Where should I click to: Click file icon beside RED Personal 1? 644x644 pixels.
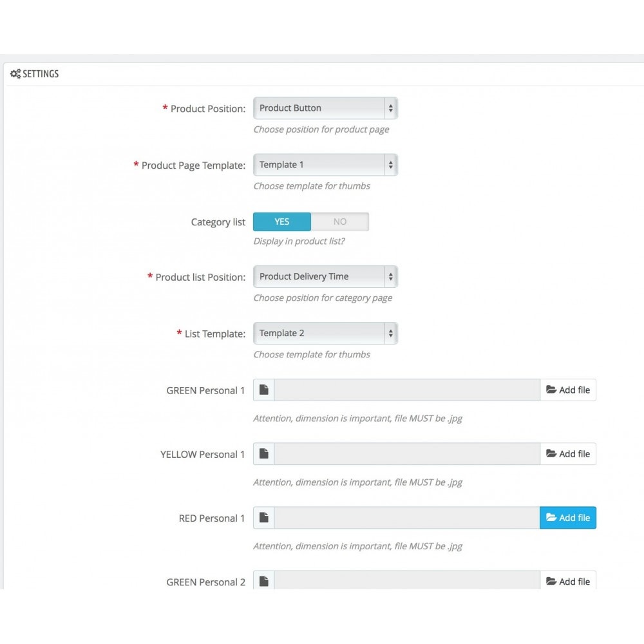coord(264,518)
